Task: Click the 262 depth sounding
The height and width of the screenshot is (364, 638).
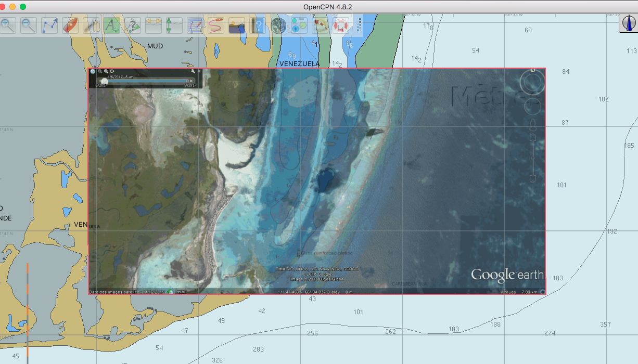Action: tap(390, 331)
